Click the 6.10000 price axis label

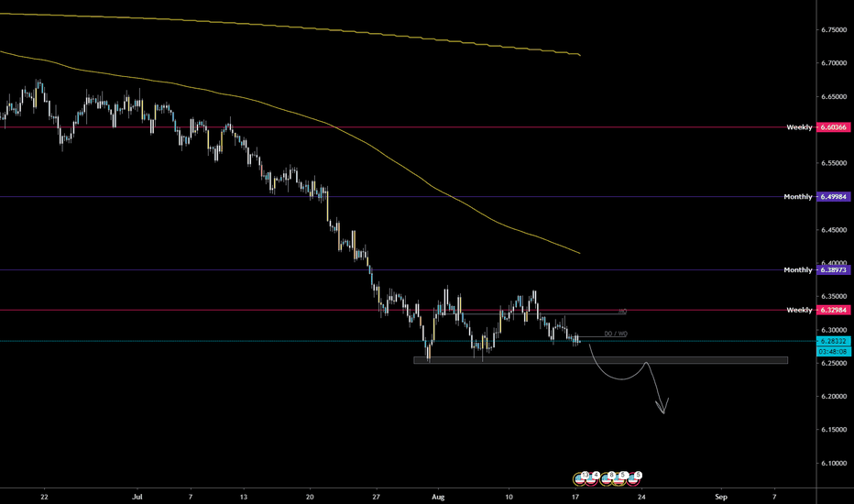tap(834, 463)
